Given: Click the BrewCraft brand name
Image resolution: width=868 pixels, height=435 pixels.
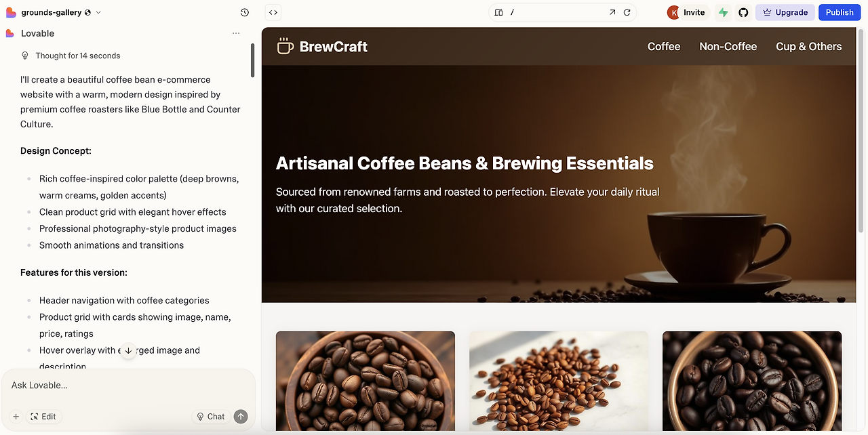Looking at the screenshot, I should click(x=334, y=47).
